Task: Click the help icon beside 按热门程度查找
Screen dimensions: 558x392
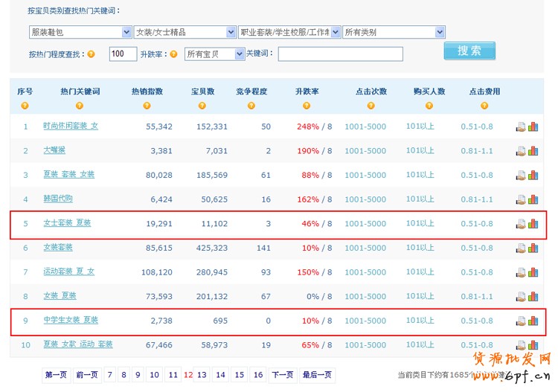Action: [x=92, y=54]
